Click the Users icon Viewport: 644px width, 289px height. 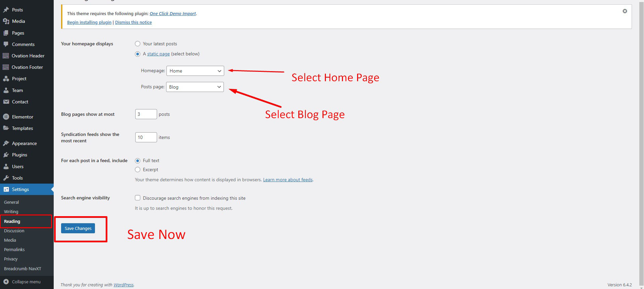[x=6, y=166]
